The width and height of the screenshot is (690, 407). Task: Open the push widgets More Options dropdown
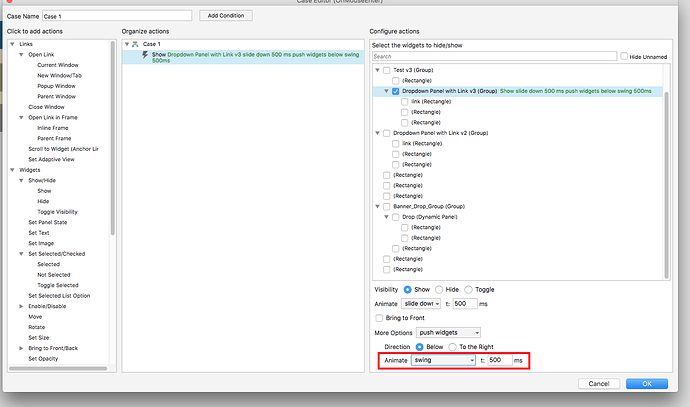click(x=450, y=331)
